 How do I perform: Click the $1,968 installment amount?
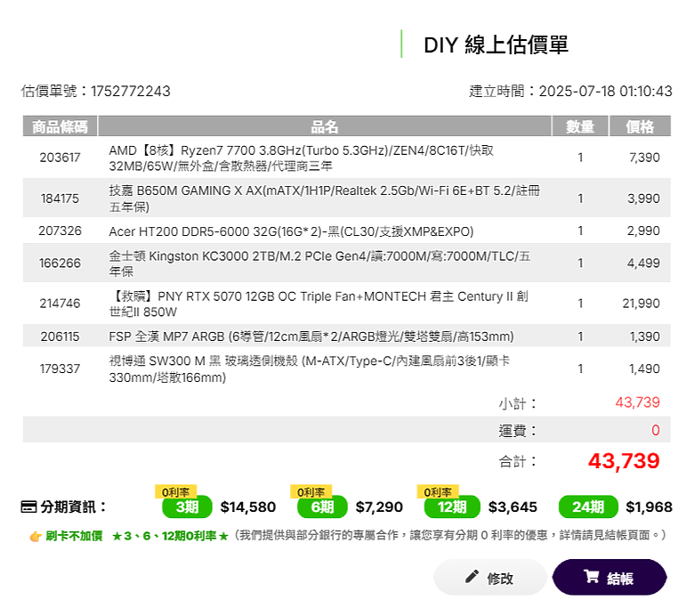coord(649,507)
